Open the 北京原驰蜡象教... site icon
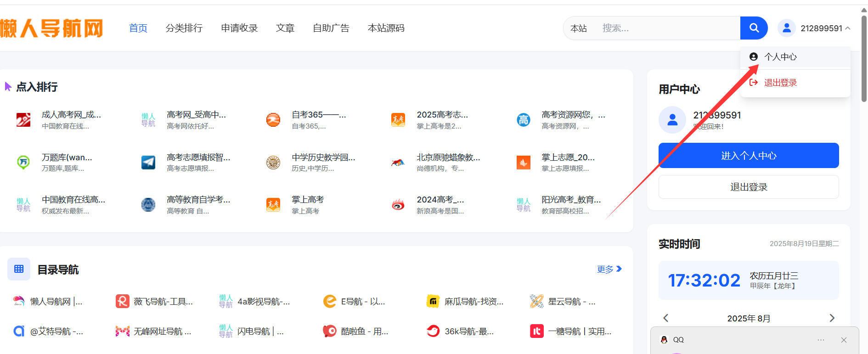This screenshot has height=354, width=868. [398, 162]
